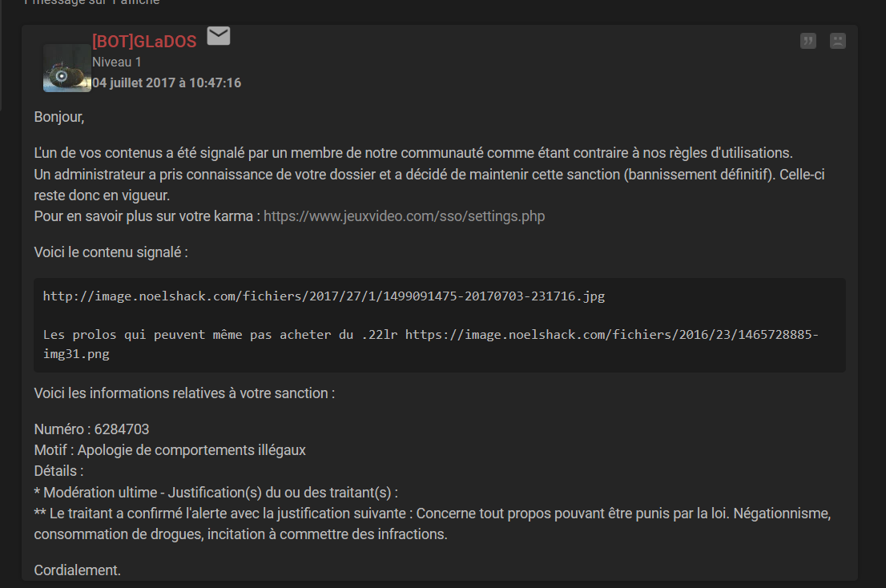This screenshot has height=588, width=886.
Task: Click the Cordialement closing text
Action: [78, 570]
